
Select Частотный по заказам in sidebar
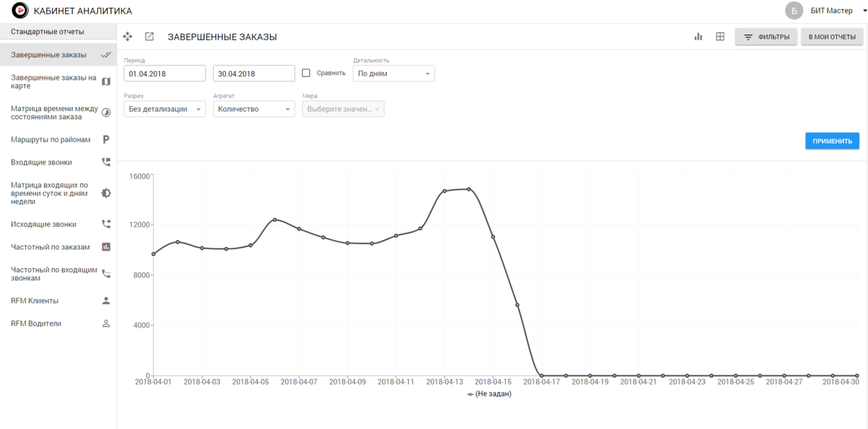tap(51, 246)
